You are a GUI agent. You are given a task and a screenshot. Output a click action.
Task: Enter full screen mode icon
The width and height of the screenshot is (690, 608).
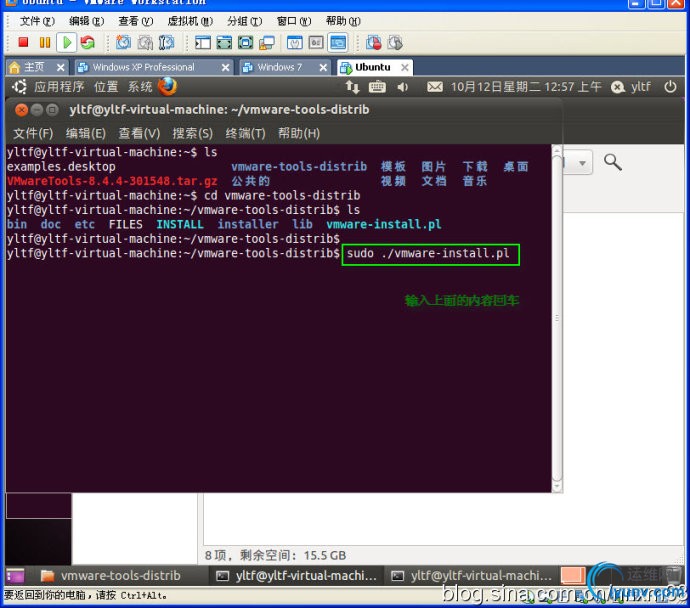(x=245, y=43)
